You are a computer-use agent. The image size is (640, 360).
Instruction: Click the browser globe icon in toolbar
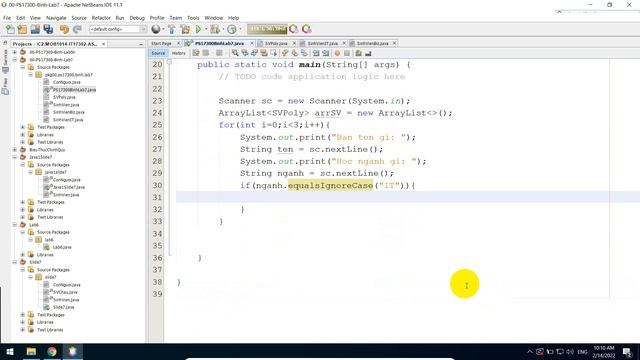[x=156, y=29]
